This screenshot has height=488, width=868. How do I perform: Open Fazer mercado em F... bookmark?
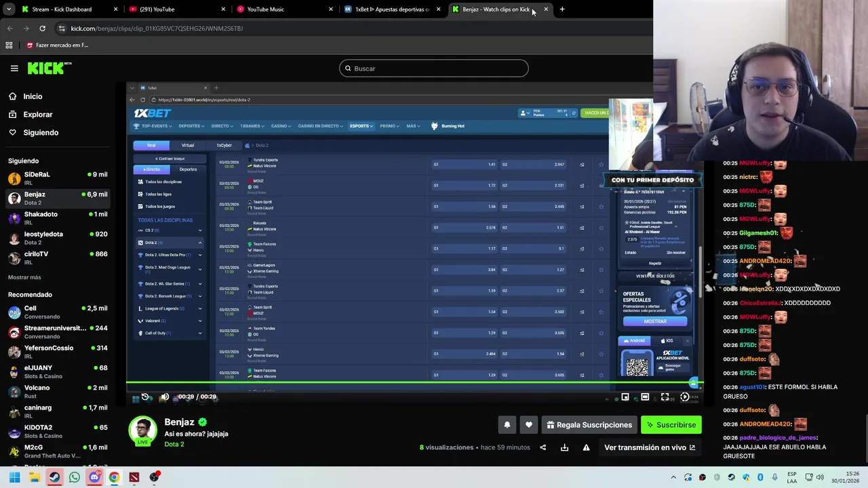pyautogui.click(x=57, y=45)
